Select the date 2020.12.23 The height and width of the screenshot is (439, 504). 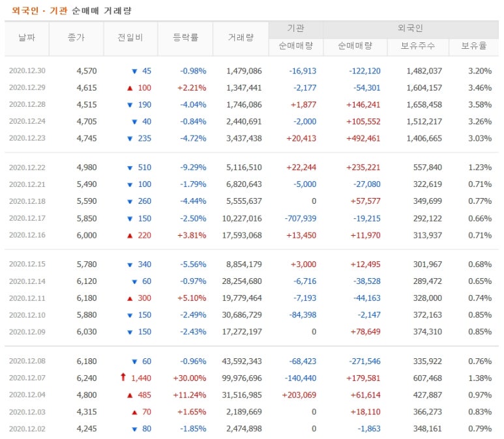(27, 139)
